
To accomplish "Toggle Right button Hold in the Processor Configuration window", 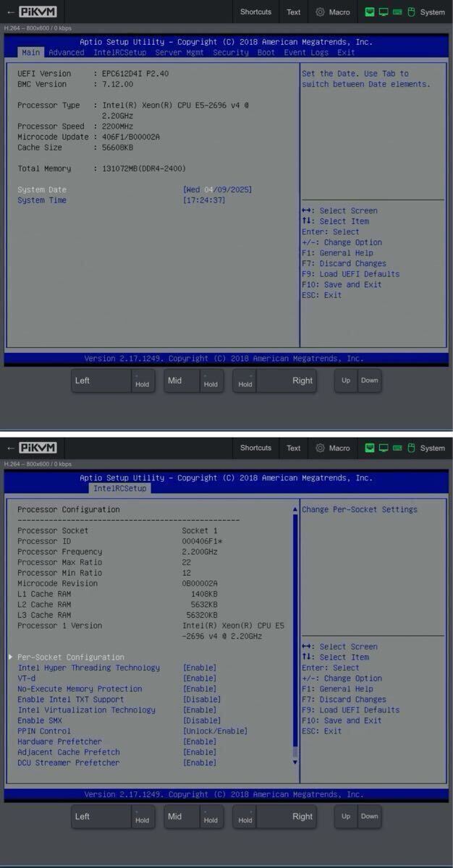I will tap(245, 817).
